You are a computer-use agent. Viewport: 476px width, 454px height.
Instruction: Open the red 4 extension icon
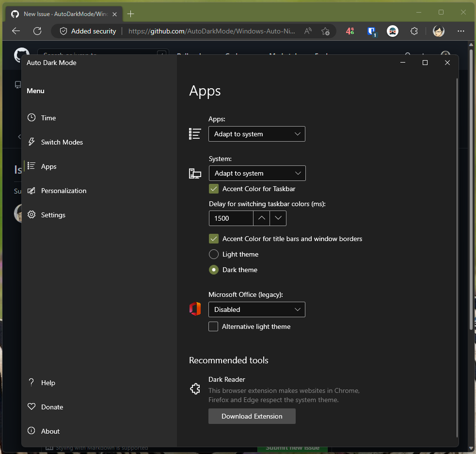(x=350, y=31)
